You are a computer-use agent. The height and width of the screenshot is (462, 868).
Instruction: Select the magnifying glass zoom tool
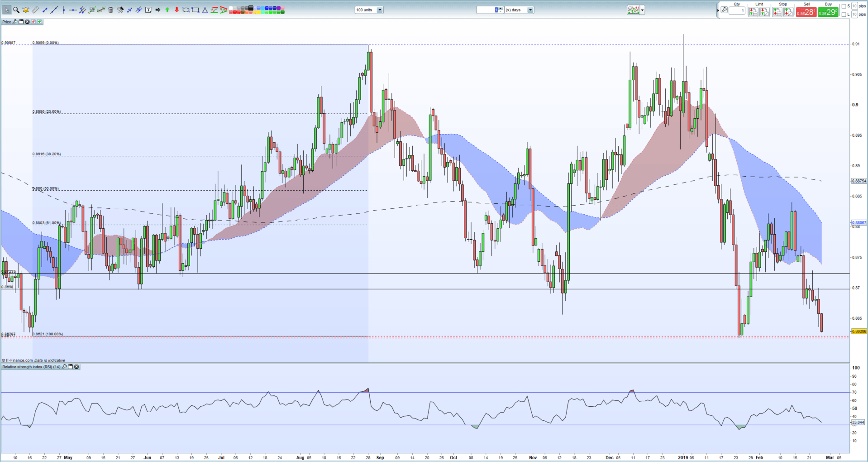point(16,10)
